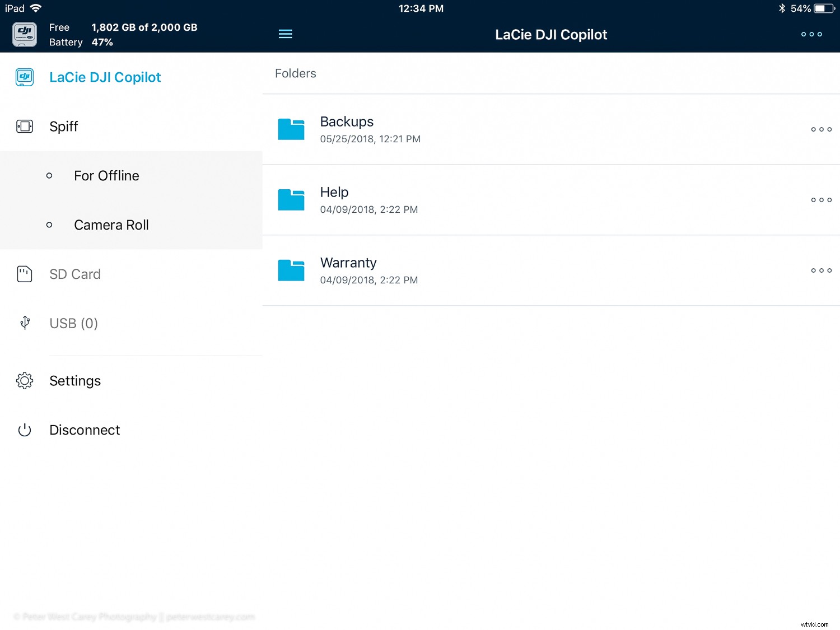Select the USB connection icon
840x630 pixels.
25,323
